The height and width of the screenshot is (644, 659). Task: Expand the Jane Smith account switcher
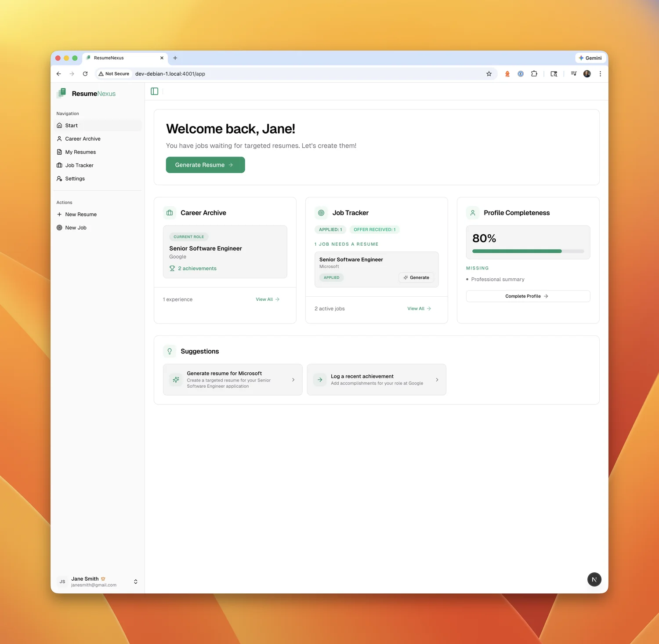click(135, 582)
